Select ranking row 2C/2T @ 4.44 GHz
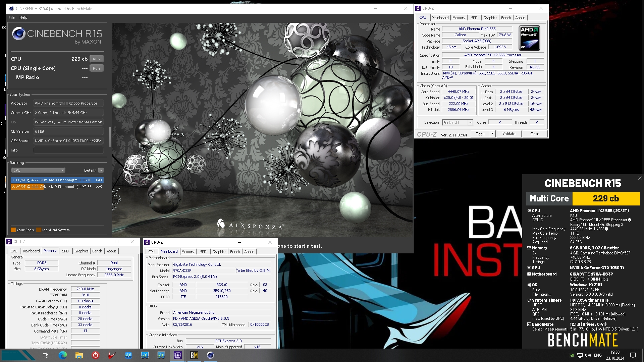Screen dimensions: 644x362 point(57,187)
